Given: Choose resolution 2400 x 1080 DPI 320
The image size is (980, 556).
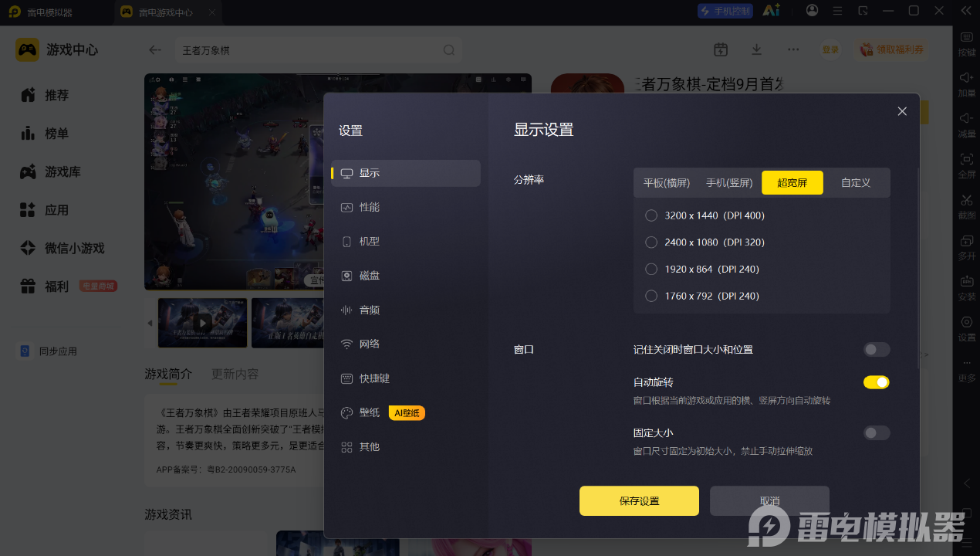Looking at the screenshot, I should tap(705, 242).
